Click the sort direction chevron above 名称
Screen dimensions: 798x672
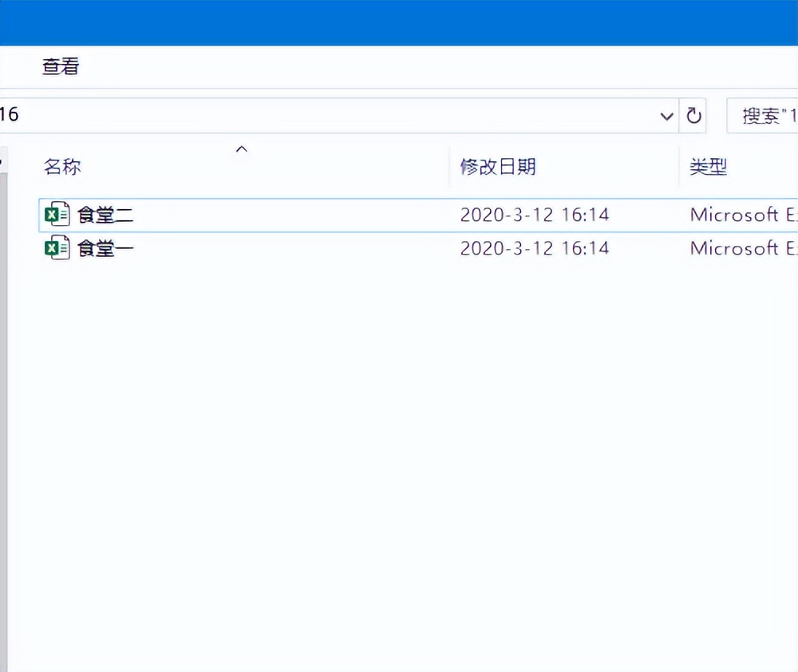click(x=242, y=148)
